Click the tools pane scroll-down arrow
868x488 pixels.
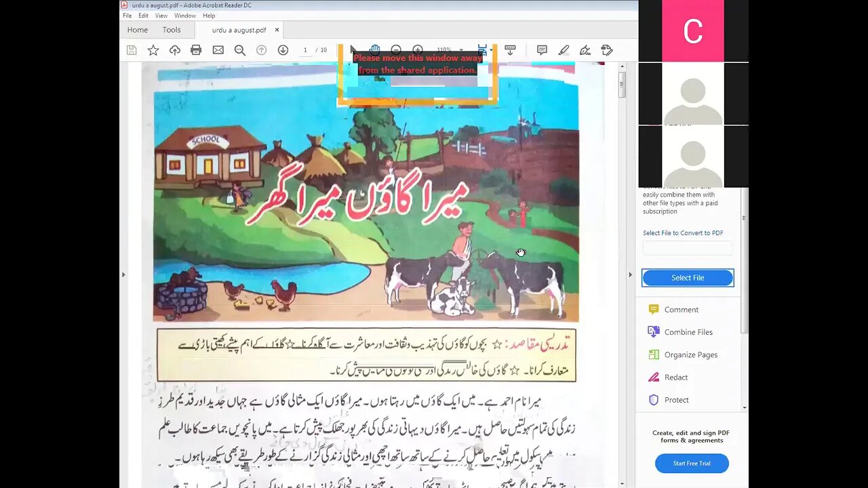(745, 408)
